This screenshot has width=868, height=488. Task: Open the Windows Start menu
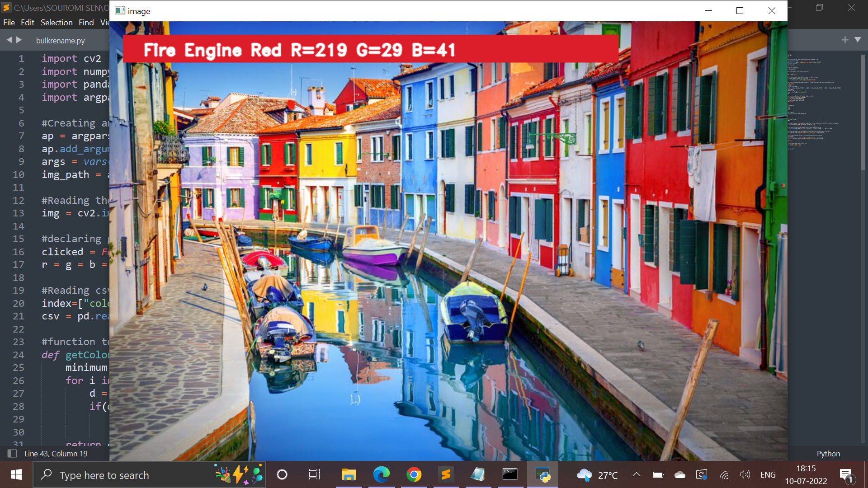click(x=16, y=474)
